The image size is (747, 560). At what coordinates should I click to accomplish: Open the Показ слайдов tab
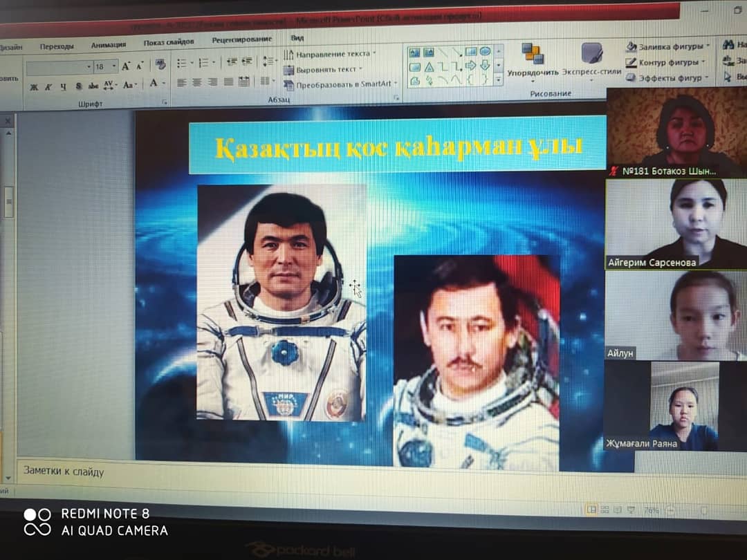pyautogui.click(x=169, y=42)
